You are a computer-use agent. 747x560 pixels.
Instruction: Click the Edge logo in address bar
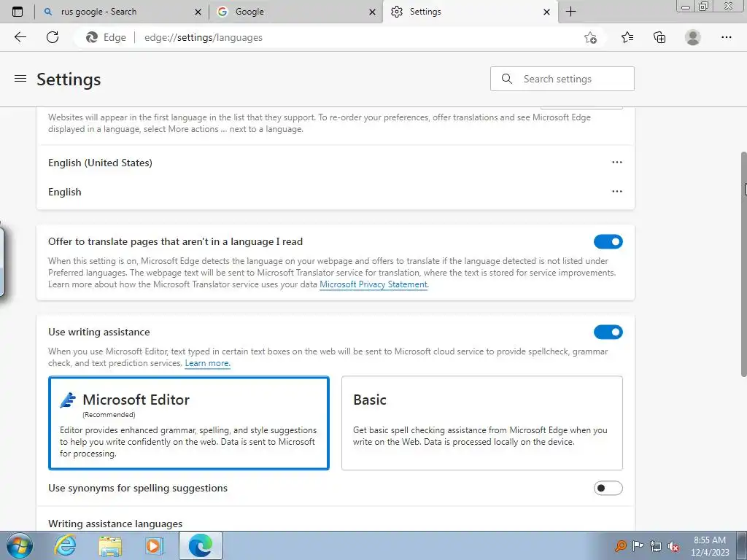pos(91,37)
